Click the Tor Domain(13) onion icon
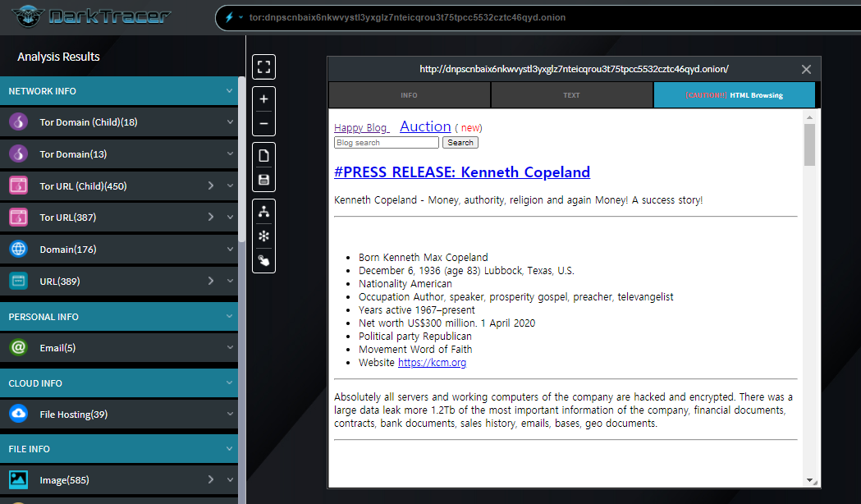 [x=19, y=153]
